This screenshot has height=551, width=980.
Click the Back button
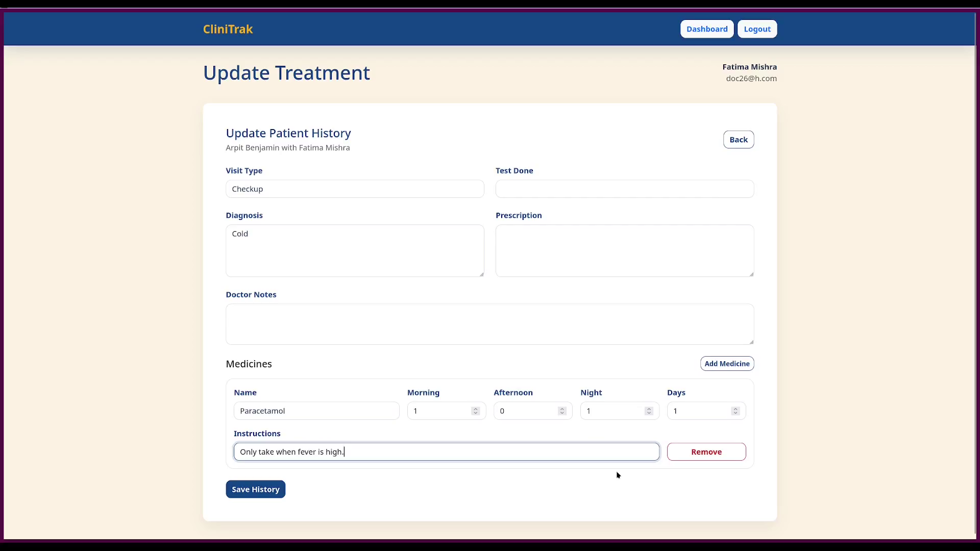pos(738,139)
